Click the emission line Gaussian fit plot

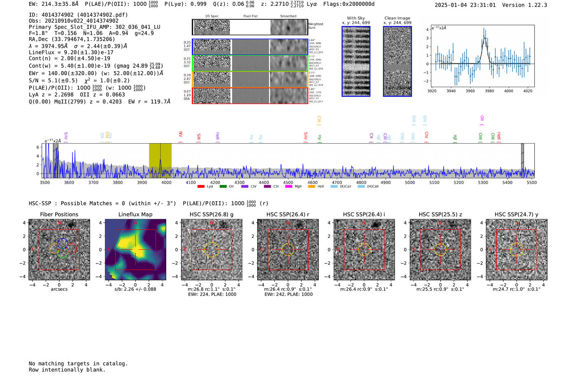pos(482,56)
